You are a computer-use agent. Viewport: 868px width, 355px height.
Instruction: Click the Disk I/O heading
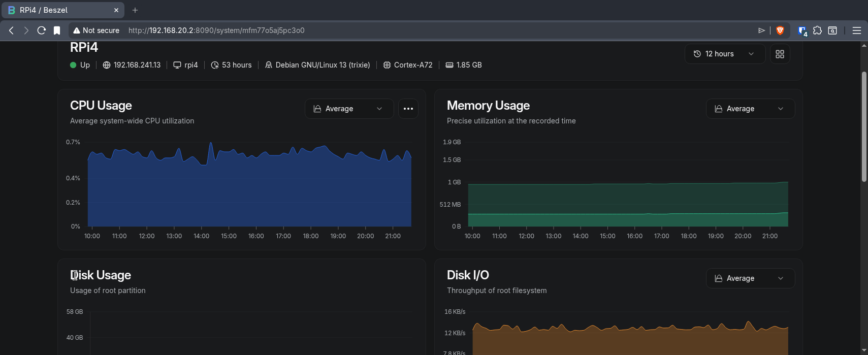click(x=468, y=275)
